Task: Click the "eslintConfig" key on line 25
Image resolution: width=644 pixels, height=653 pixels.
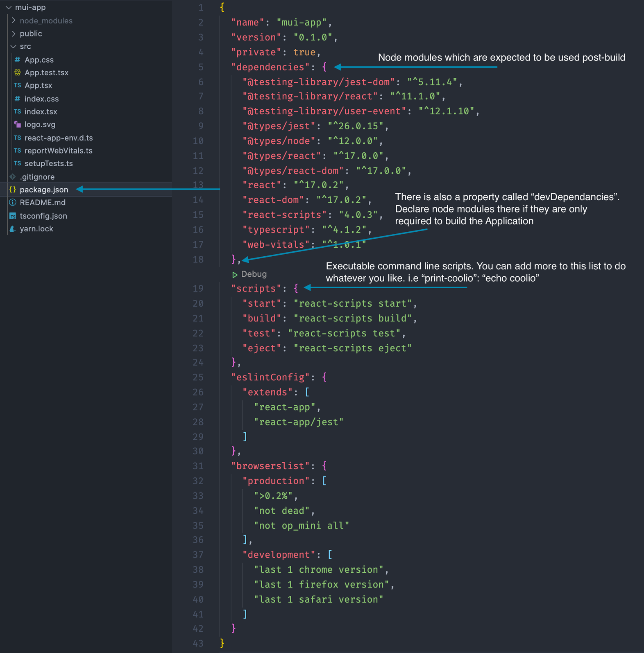Action: [x=271, y=377]
